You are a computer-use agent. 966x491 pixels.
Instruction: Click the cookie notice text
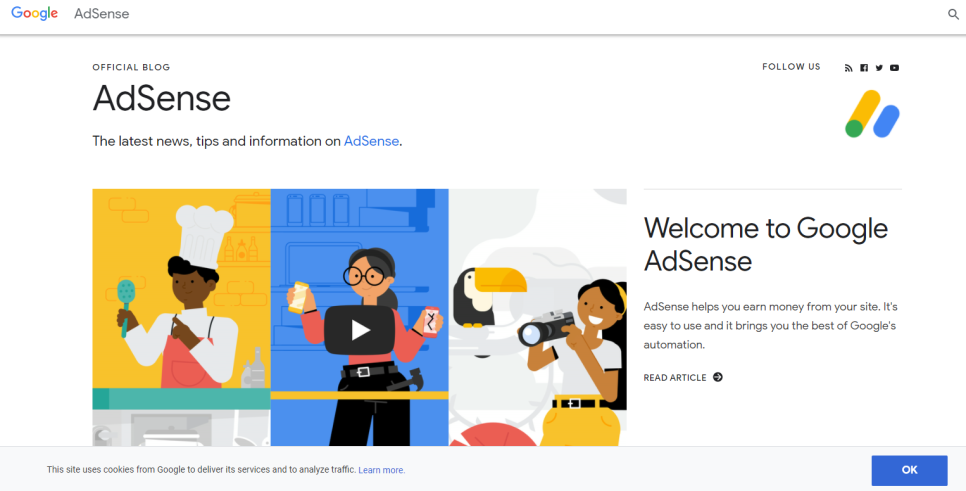(201, 469)
